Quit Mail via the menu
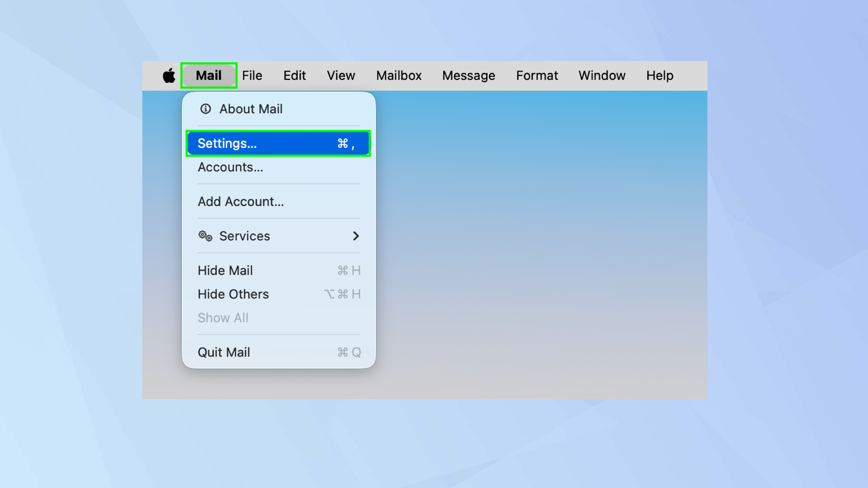This screenshot has width=868, height=488. point(224,352)
